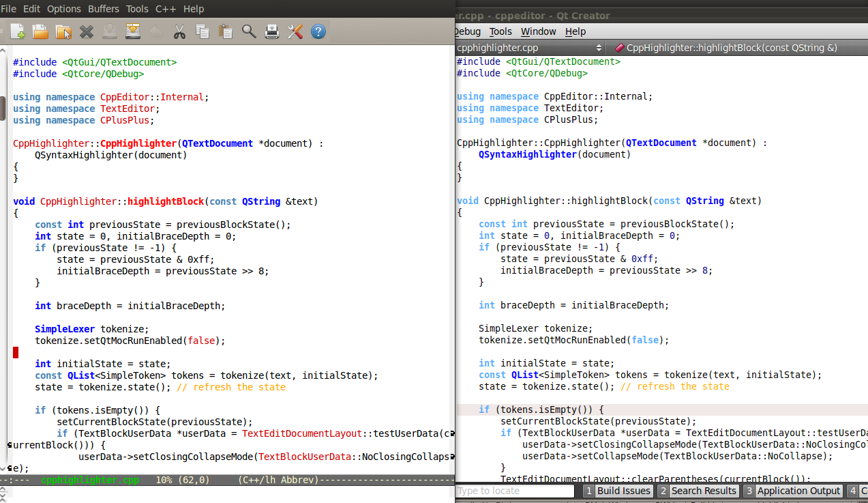Click the Copy icon in the toolbar
This screenshot has width=868, height=503.
(203, 31)
